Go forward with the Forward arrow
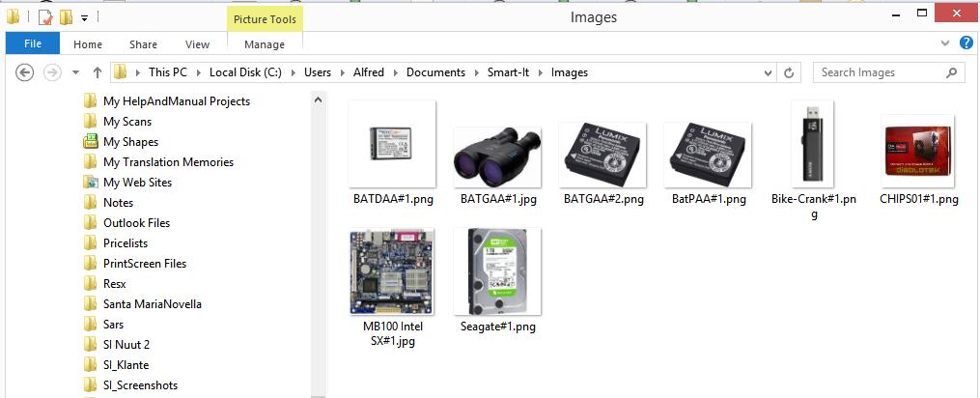980x398 pixels. pos(51,72)
